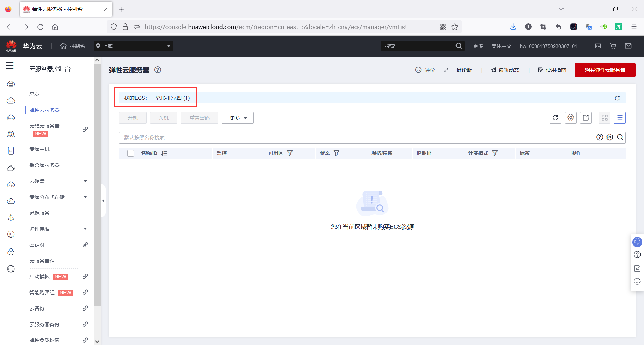Refresh the server list table
644x345 pixels.
(555, 118)
